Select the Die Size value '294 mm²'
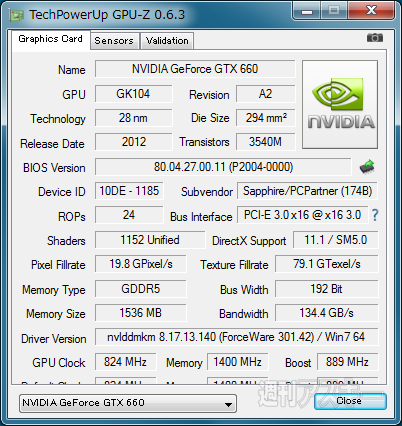 click(x=266, y=118)
